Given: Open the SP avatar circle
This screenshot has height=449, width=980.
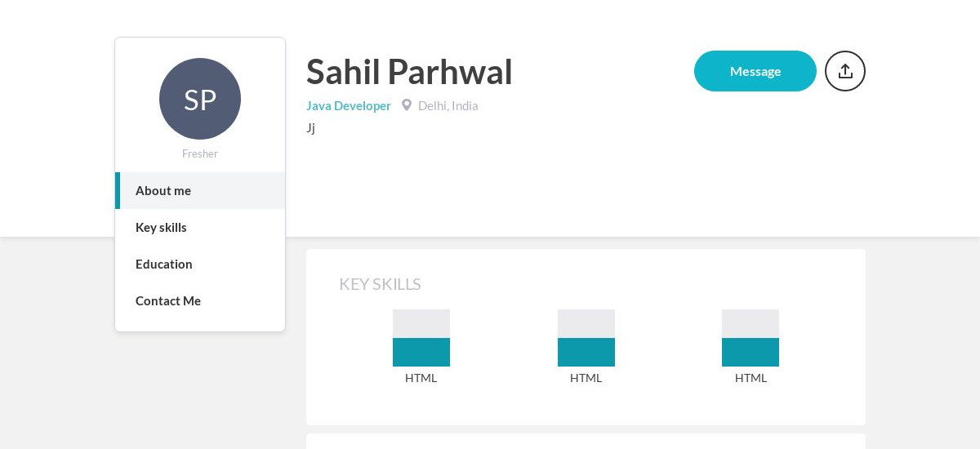Looking at the screenshot, I should pos(200,99).
